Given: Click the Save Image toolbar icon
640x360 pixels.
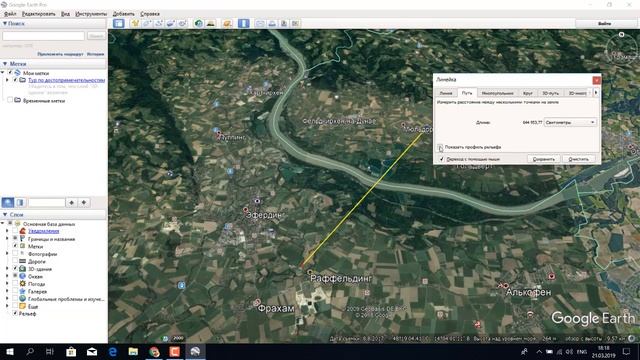Looking at the screenshot, I should click(284, 23).
